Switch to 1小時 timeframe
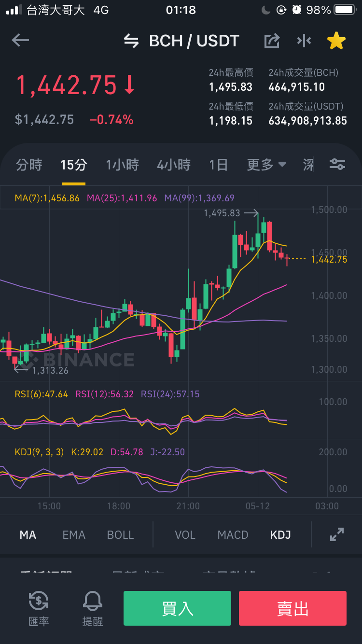This screenshot has height=644, width=362. pos(122,165)
